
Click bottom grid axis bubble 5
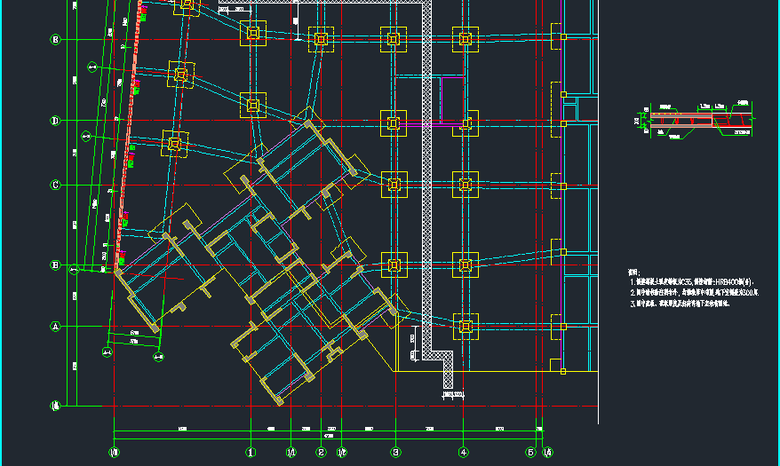[x=531, y=452]
